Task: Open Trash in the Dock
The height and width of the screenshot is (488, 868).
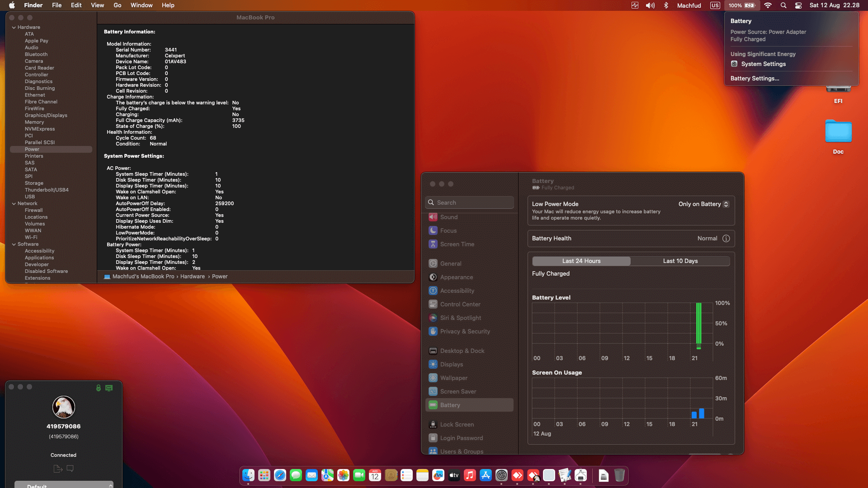Action: click(619, 475)
